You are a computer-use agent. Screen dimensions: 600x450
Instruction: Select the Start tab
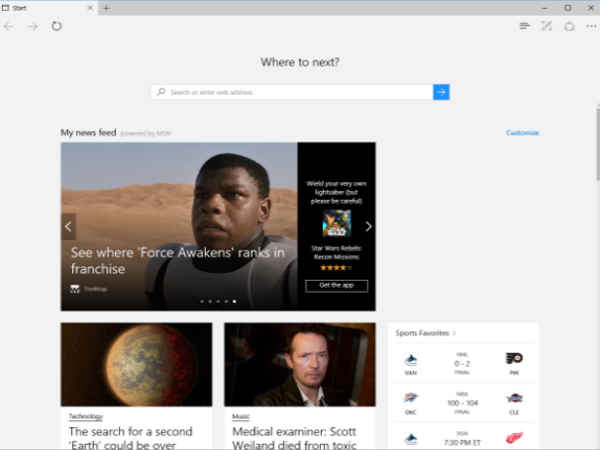click(x=40, y=8)
